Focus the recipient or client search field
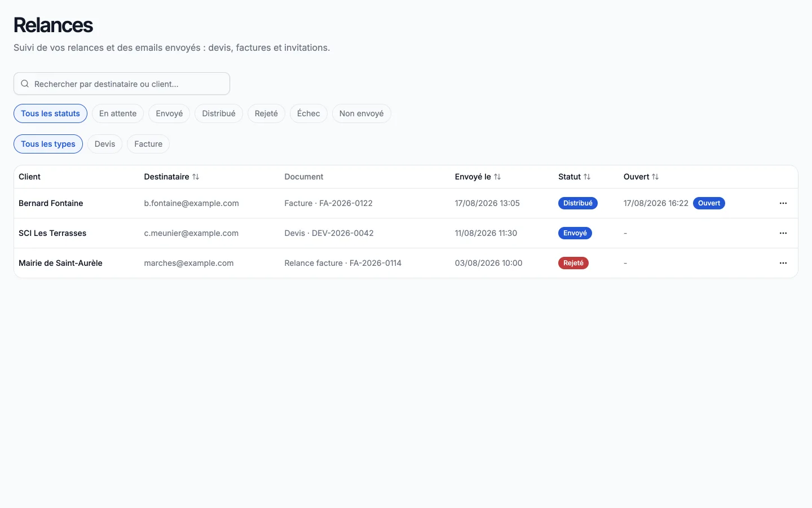 pos(122,84)
